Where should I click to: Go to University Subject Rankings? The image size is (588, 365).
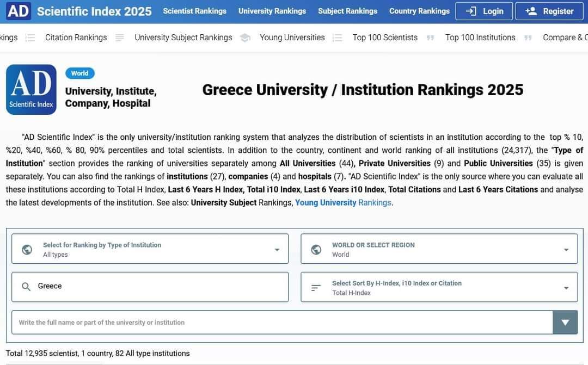[x=183, y=38]
